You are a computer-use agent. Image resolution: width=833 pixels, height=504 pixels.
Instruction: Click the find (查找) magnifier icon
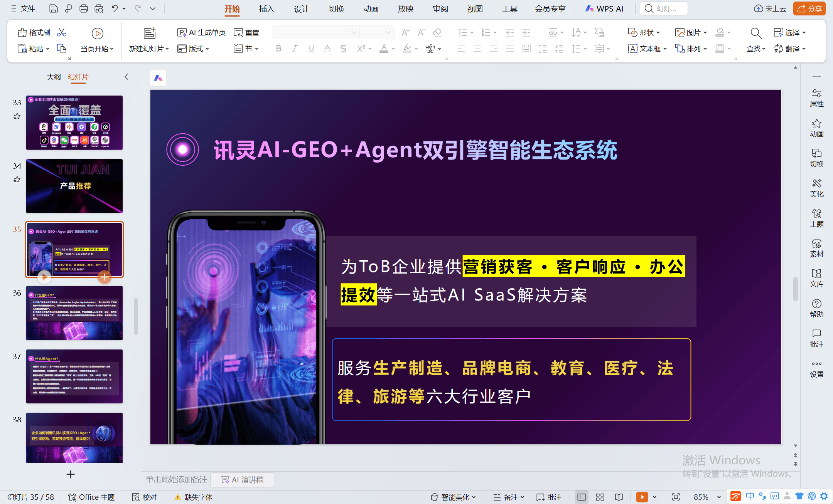(756, 34)
